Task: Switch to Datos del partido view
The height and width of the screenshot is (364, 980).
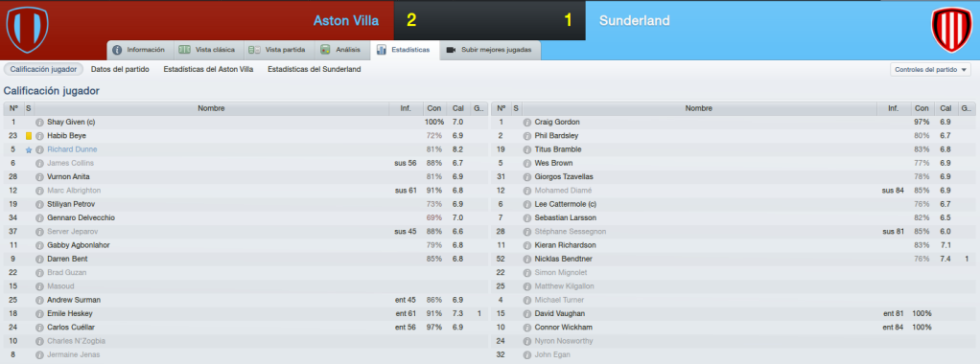Action: (120, 69)
